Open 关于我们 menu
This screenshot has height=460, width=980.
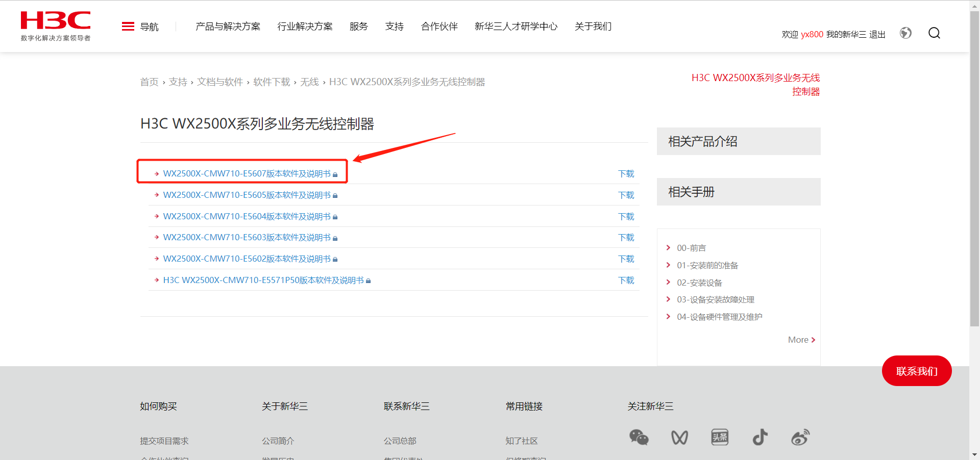[593, 27]
